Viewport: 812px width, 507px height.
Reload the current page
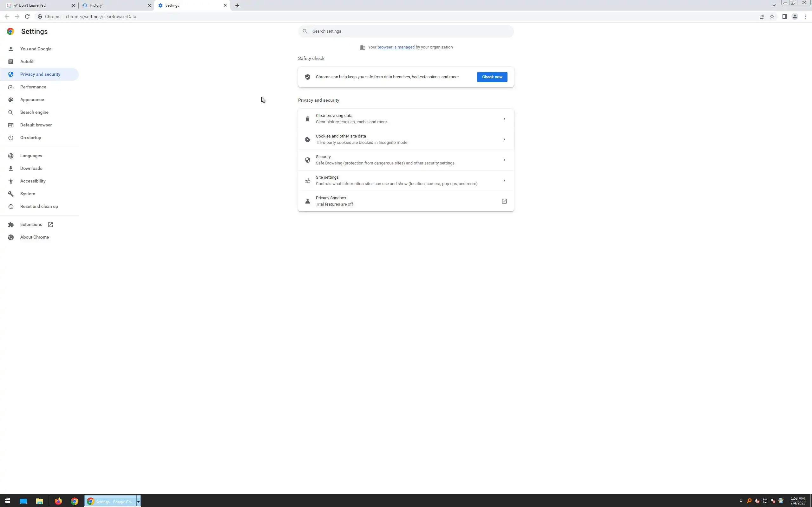pyautogui.click(x=27, y=16)
